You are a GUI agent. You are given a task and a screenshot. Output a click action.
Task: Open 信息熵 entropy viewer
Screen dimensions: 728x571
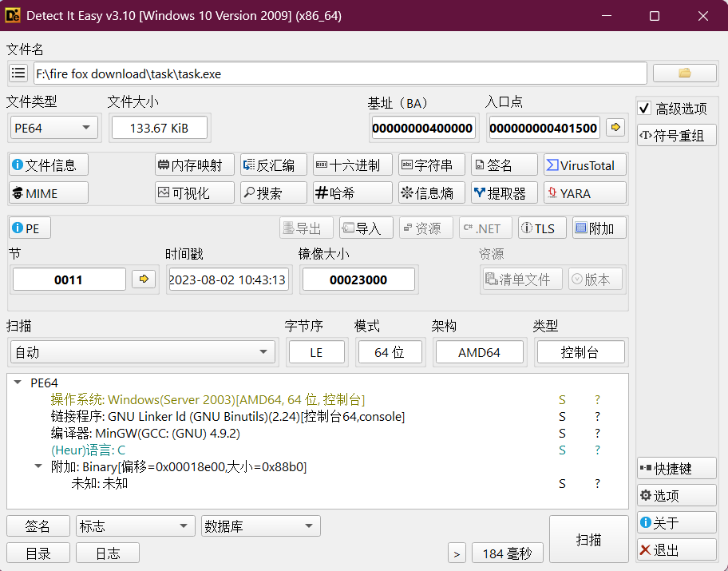click(x=431, y=192)
